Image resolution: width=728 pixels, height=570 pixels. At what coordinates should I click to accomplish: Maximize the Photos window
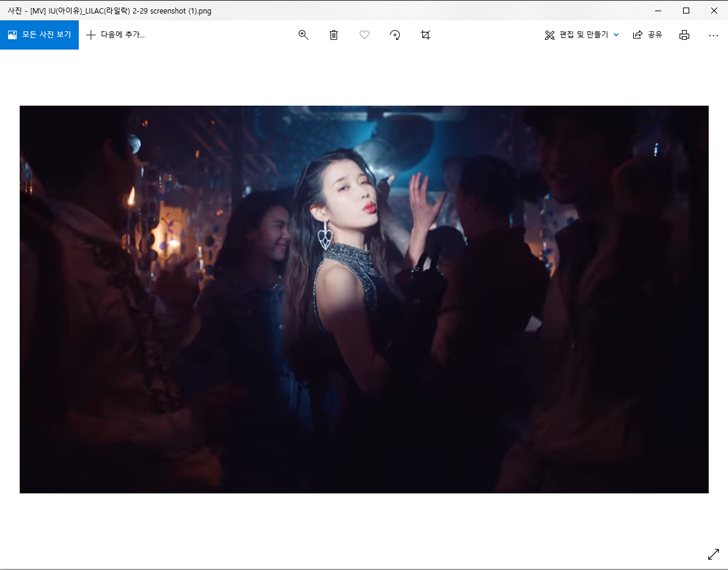point(686,11)
